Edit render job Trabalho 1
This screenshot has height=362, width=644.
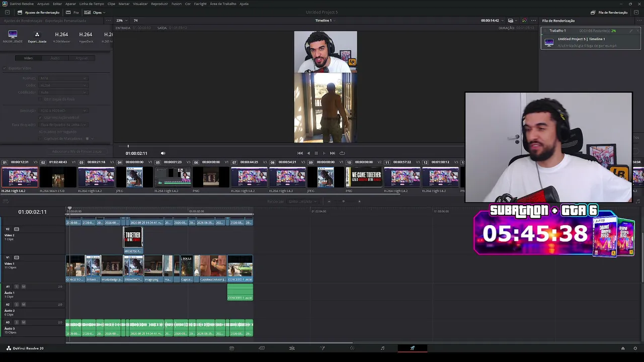pyautogui.click(x=630, y=31)
